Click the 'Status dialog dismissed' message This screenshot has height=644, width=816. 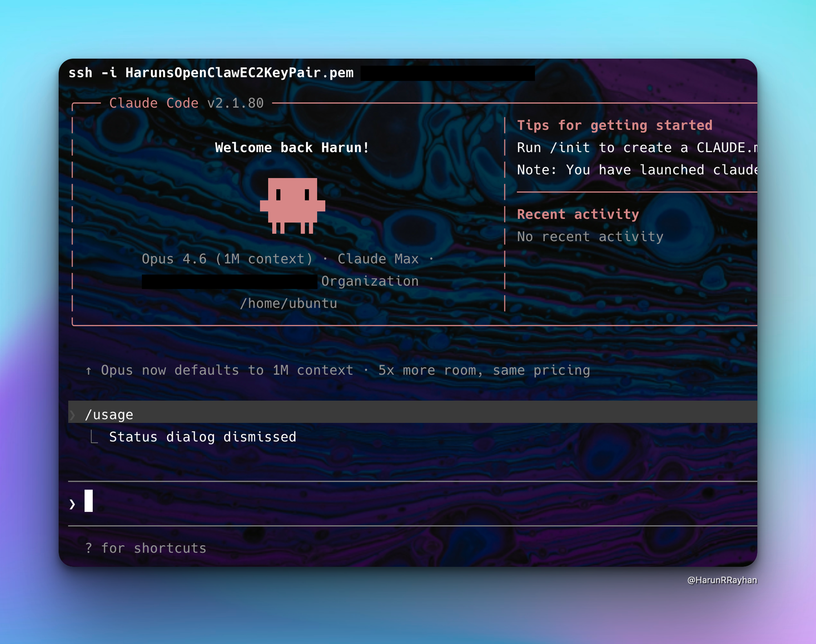pos(202,437)
